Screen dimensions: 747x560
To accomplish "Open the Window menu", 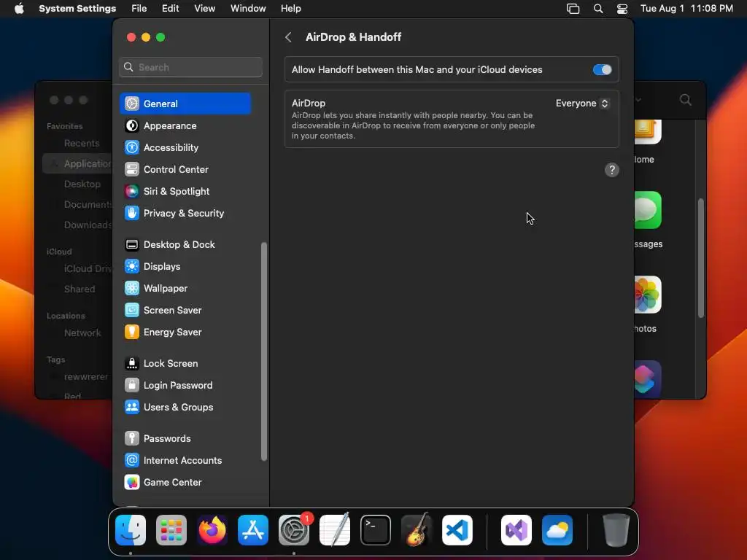I will point(248,9).
